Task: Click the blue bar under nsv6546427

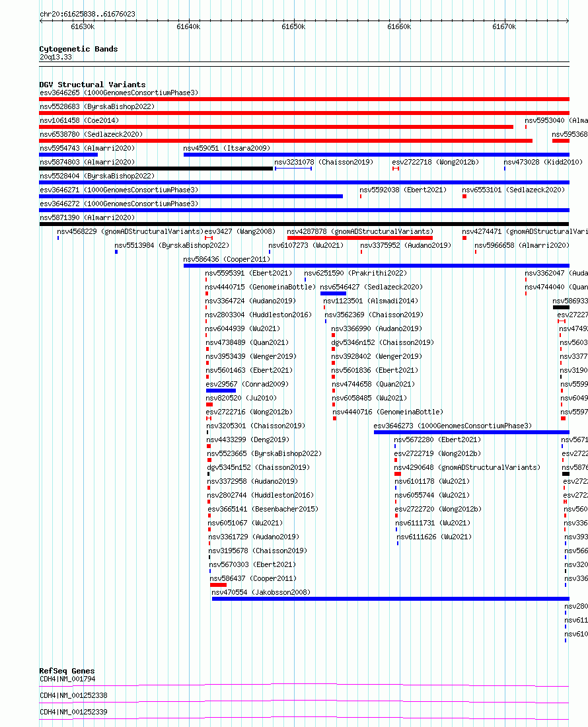Action: click(333, 293)
